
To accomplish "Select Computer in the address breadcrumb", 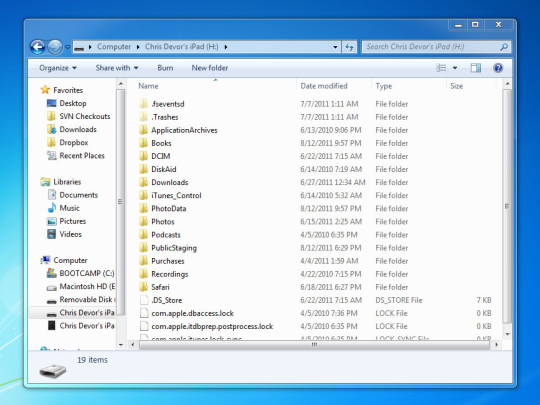I will pos(114,47).
